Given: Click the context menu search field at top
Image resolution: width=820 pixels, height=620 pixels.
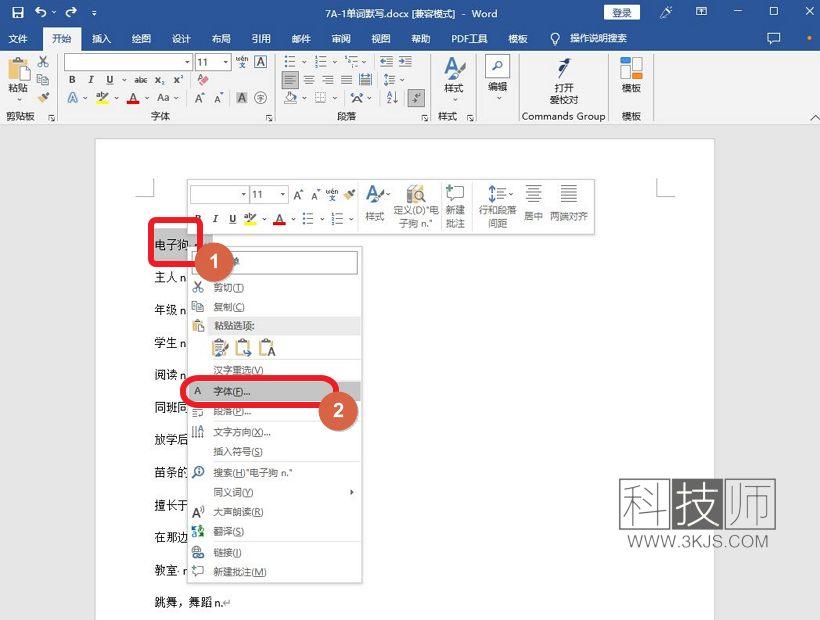Looking at the screenshot, I should click(275, 262).
